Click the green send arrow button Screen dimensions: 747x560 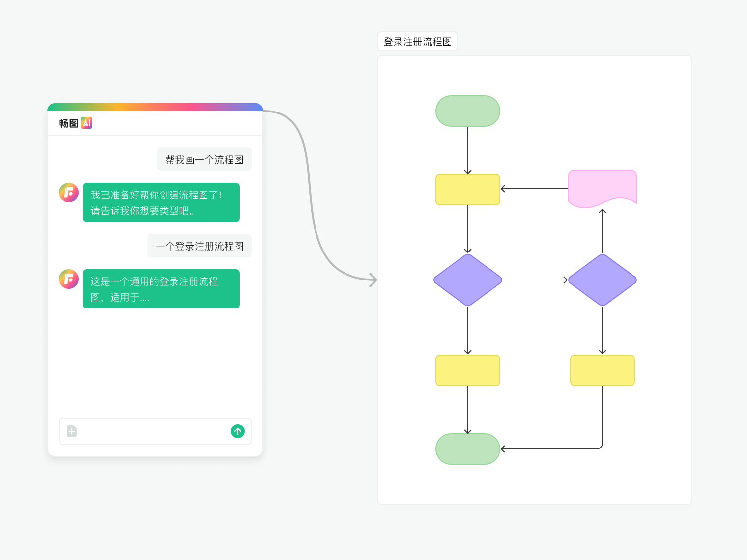[x=238, y=431]
